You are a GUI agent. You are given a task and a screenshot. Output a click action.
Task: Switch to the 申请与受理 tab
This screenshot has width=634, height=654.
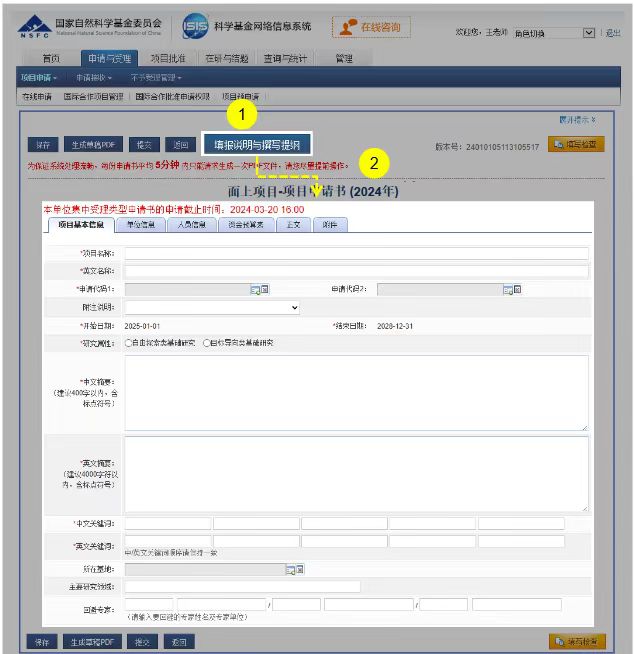[110, 58]
